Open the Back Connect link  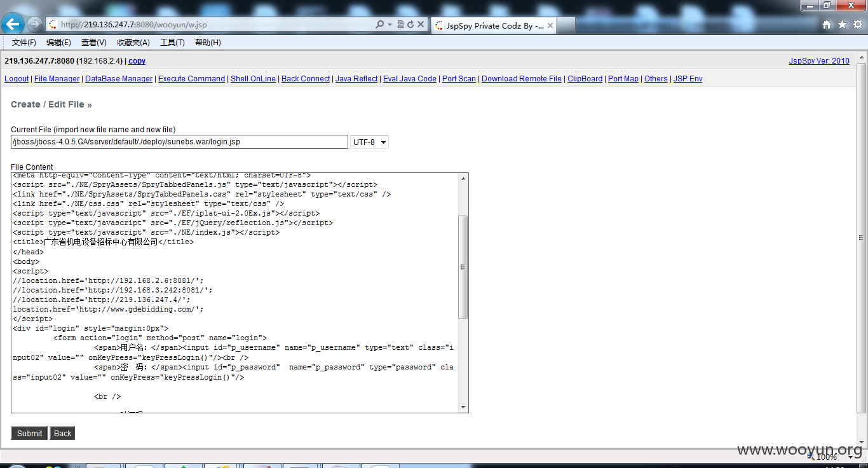click(306, 79)
